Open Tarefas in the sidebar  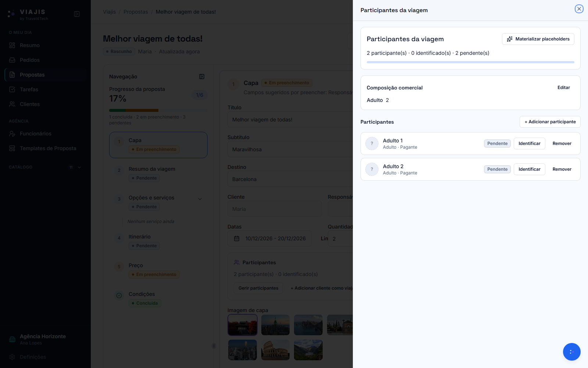(x=45, y=89)
